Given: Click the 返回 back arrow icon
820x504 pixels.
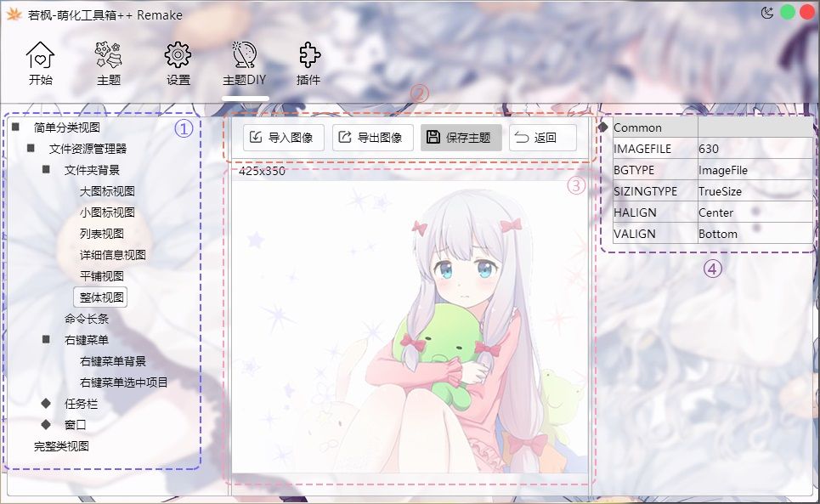Looking at the screenshot, I should click(522, 137).
